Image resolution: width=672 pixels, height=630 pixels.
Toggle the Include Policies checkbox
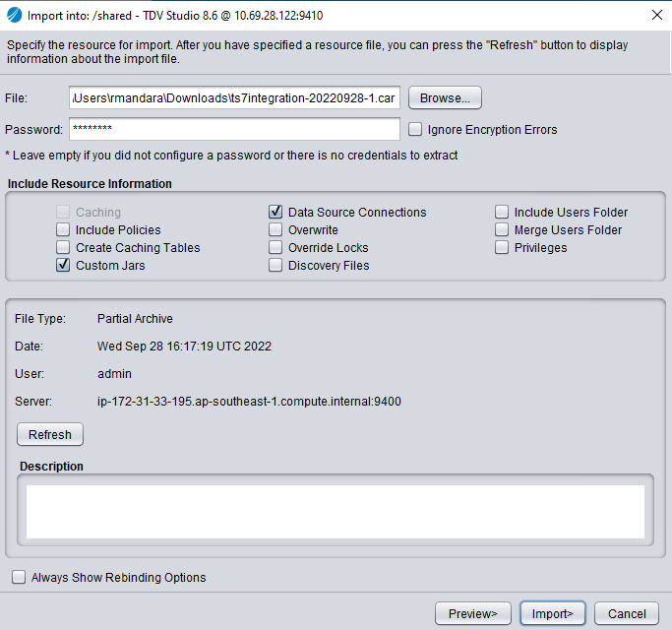click(63, 229)
